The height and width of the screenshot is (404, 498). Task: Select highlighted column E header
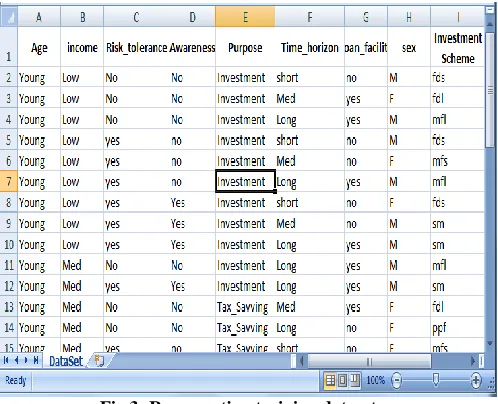pos(245,17)
